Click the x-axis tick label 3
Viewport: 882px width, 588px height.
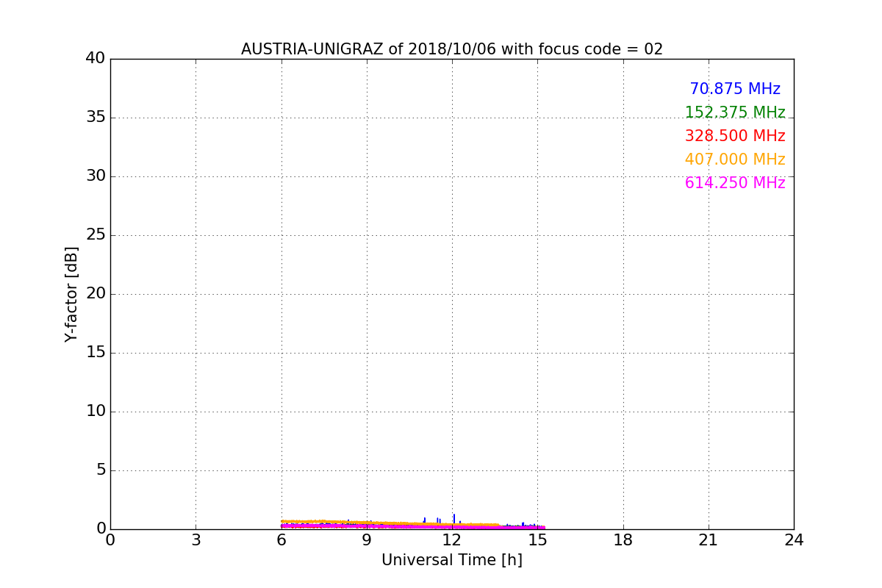pos(196,540)
